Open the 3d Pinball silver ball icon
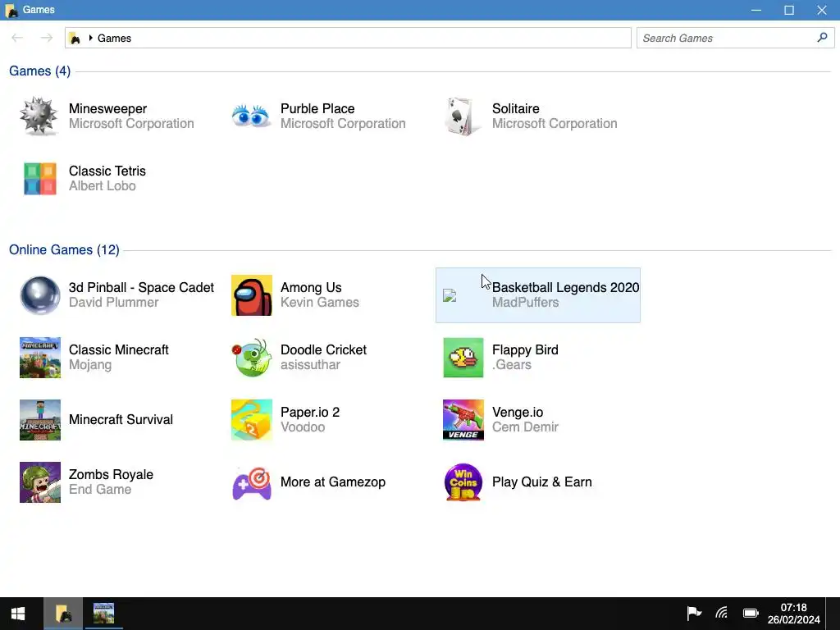Viewport: 840px width, 630px height. click(39, 295)
